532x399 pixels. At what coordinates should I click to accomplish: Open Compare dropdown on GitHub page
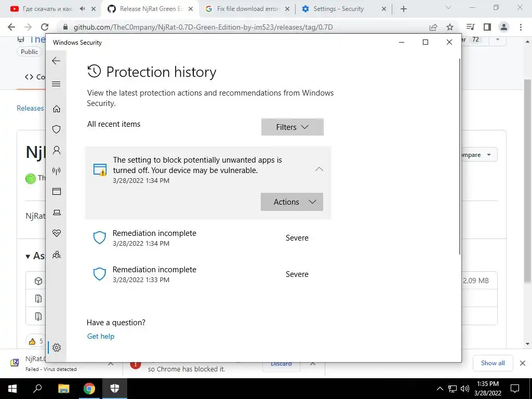(479, 155)
